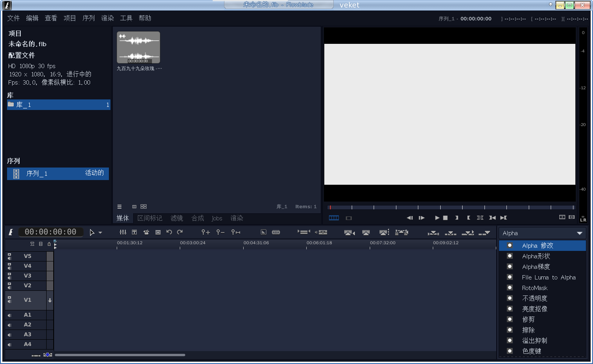Viewport: 593px width, 364px height.
Task: Zoom out on the timeline
Action: click(x=221, y=232)
